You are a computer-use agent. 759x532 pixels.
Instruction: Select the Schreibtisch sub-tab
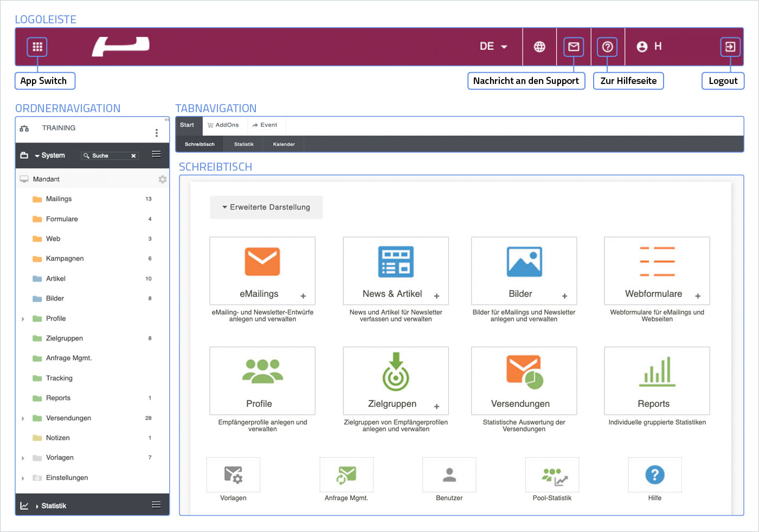[200, 145]
